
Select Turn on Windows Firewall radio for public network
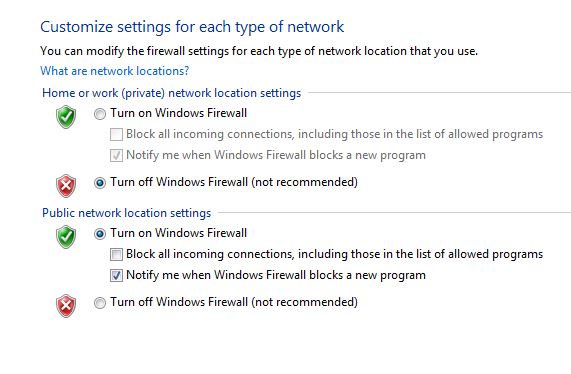100,234
